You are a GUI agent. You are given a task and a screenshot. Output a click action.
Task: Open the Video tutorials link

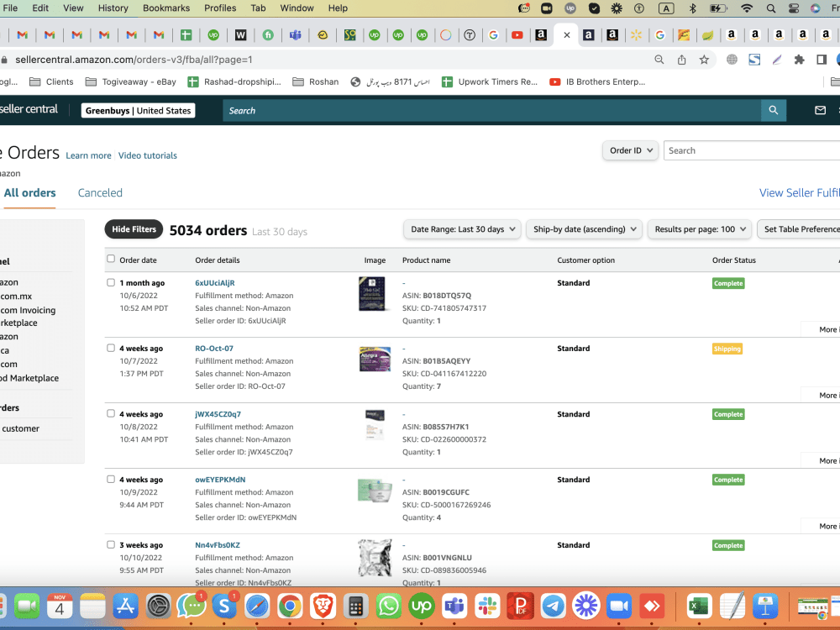[x=147, y=155]
